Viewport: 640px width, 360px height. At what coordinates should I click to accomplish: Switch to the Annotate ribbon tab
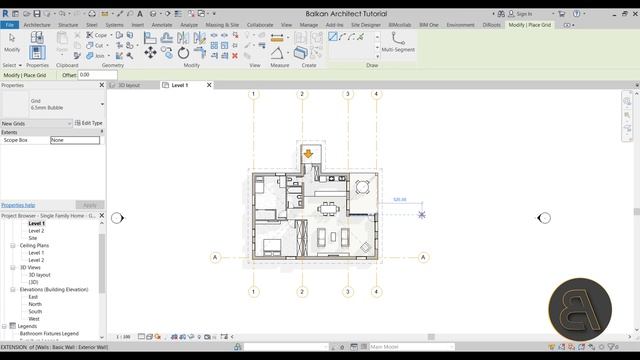tap(162, 25)
